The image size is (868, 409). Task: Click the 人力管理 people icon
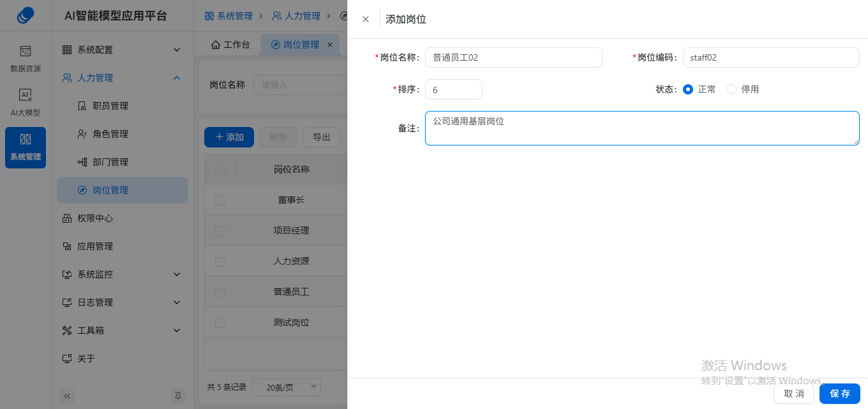click(67, 78)
